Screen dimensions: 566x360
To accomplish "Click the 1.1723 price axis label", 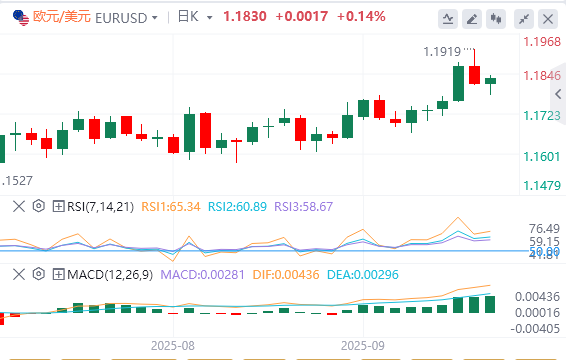I will point(542,116).
